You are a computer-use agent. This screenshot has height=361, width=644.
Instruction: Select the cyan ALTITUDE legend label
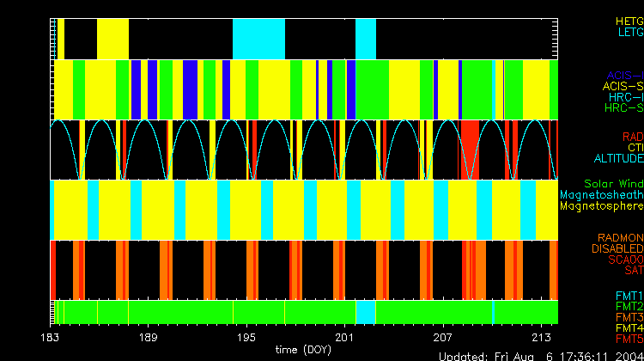click(618, 159)
